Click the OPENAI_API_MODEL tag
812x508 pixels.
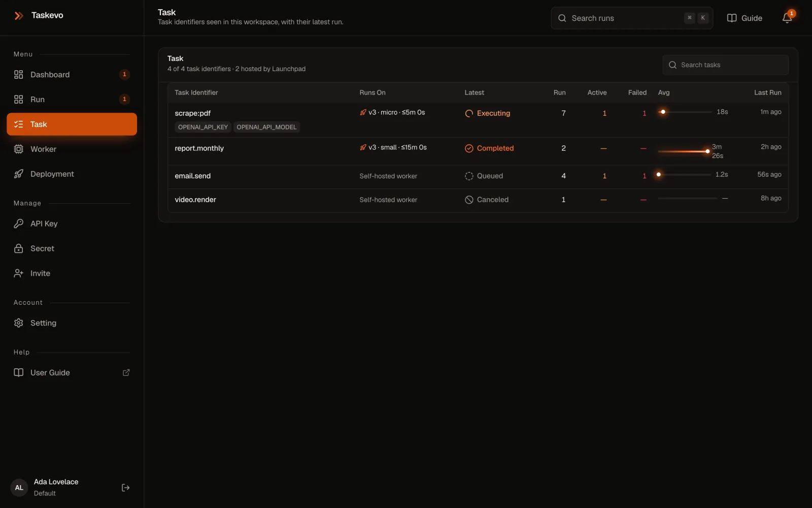click(x=266, y=127)
